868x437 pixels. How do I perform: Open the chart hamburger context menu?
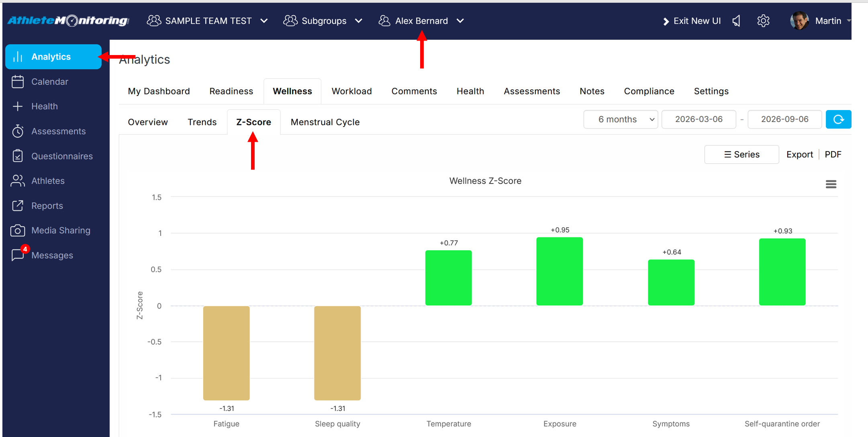coord(831,184)
